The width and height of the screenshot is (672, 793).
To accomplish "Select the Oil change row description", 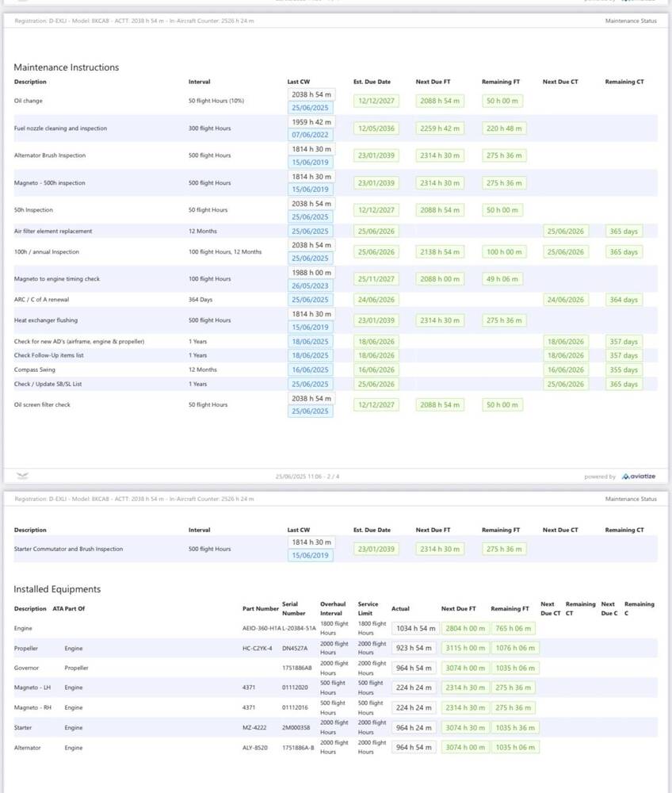I will [29, 102].
